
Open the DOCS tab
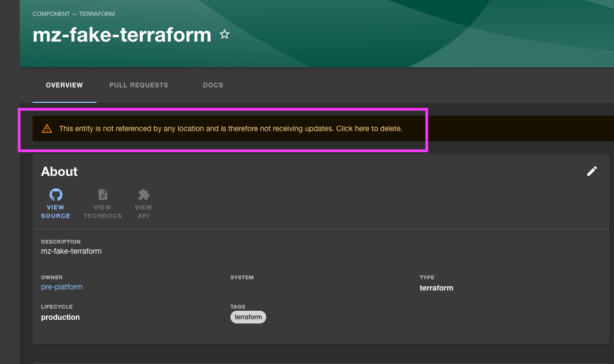(213, 85)
